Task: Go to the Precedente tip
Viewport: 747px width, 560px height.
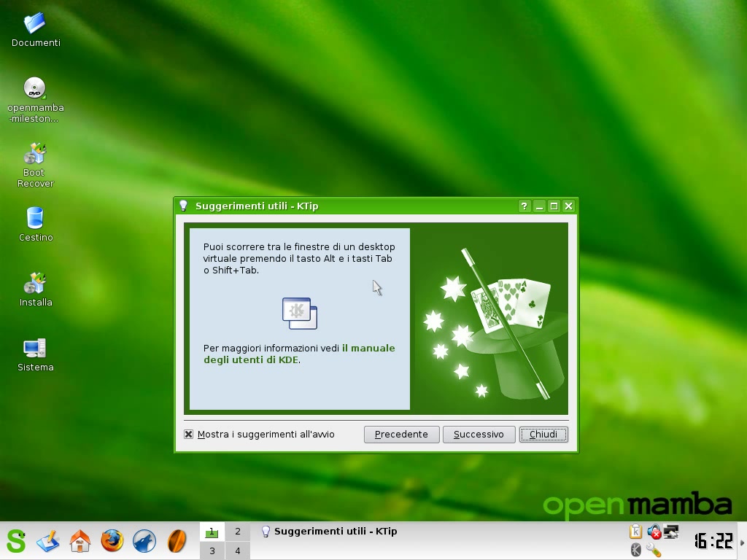Action: point(402,435)
